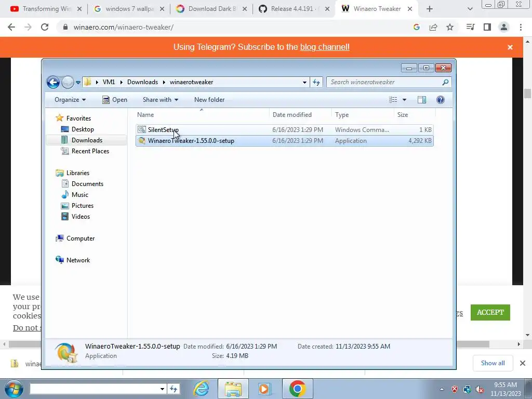
Task: Open the blog channel link
Action: click(x=325, y=47)
